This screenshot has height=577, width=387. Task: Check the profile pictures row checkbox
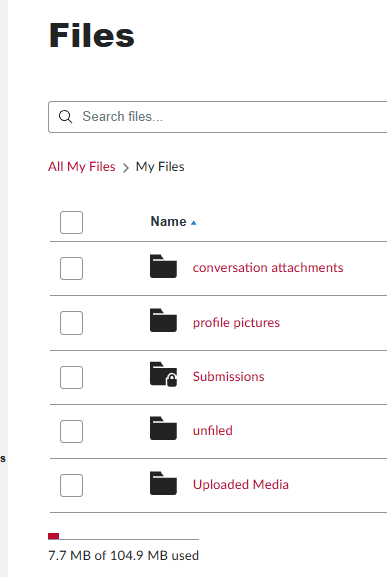pyautogui.click(x=71, y=323)
